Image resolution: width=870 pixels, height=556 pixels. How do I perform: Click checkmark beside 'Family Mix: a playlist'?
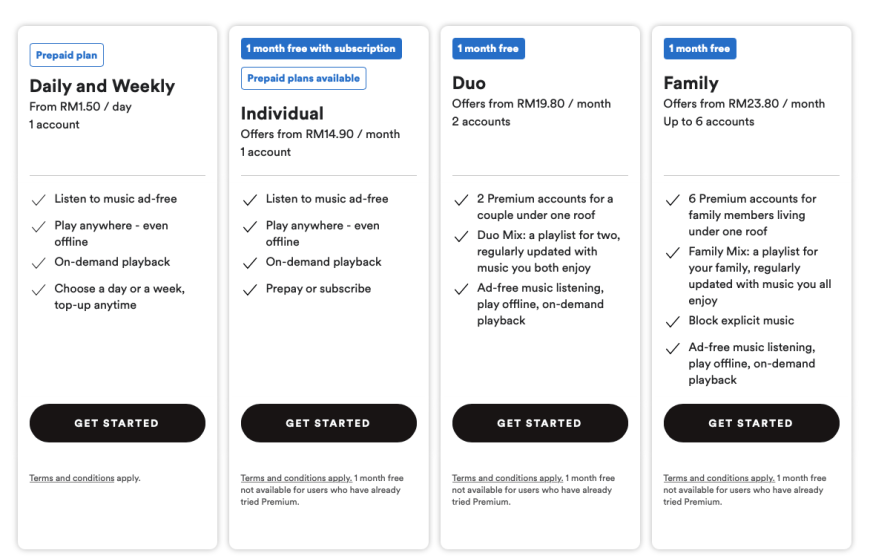tap(672, 252)
